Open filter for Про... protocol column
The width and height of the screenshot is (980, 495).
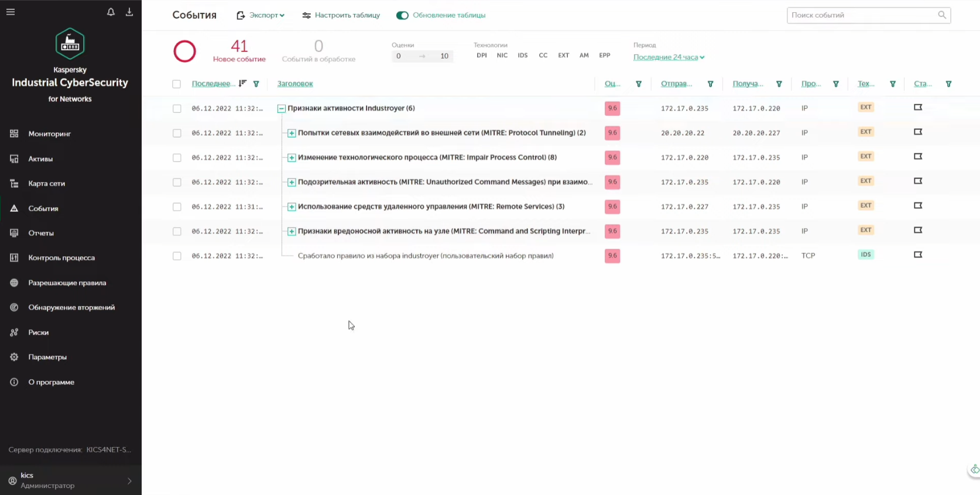[x=836, y=84]
